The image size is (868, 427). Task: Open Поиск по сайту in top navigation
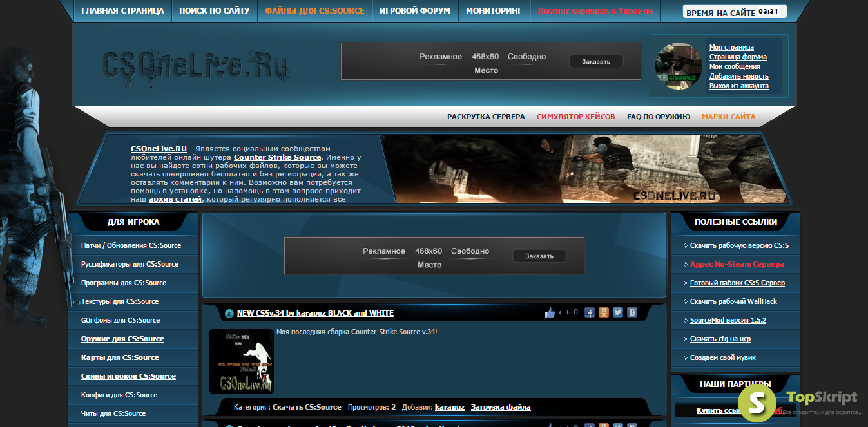(214, 11)
